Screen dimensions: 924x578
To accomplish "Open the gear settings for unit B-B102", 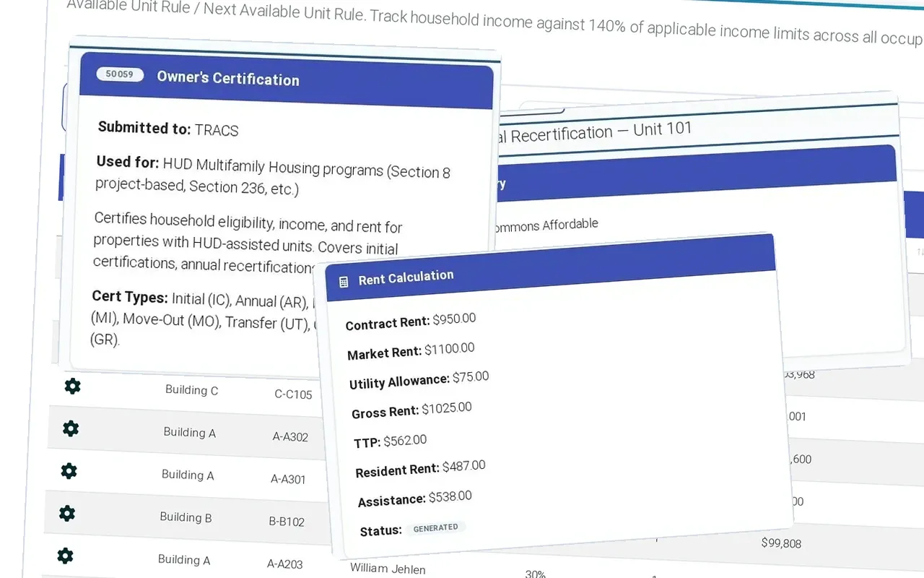I will 67,514.
